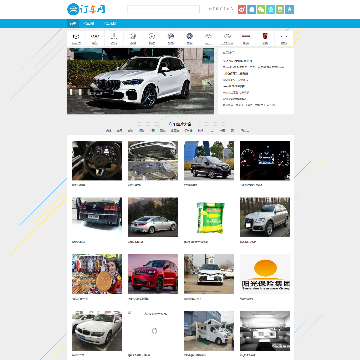Image resolution: width=360 pixels, height=360 pixels.
Task: Open the black SUV parked thumbnail
Action: pyautogui.click(x=209, y=161)
